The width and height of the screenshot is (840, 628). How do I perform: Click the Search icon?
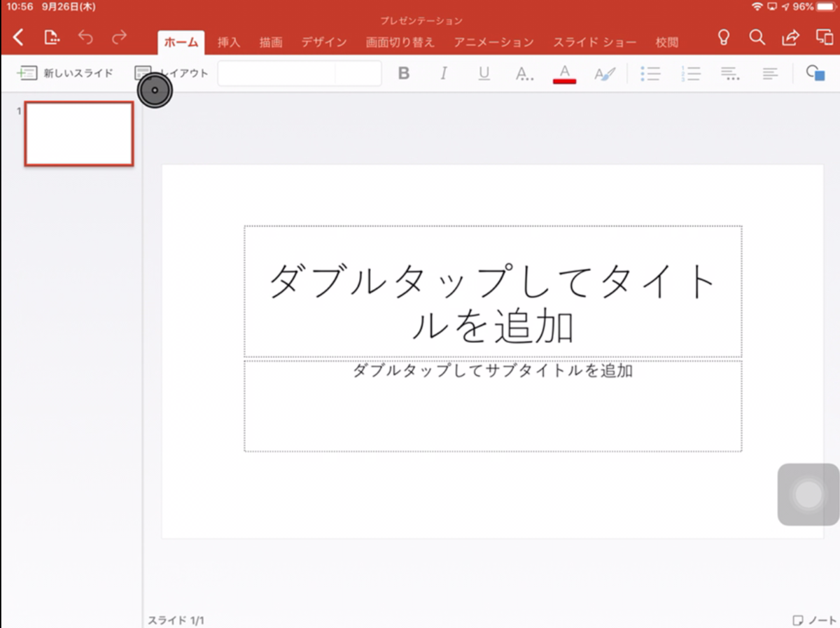click(x=757, y=39)
